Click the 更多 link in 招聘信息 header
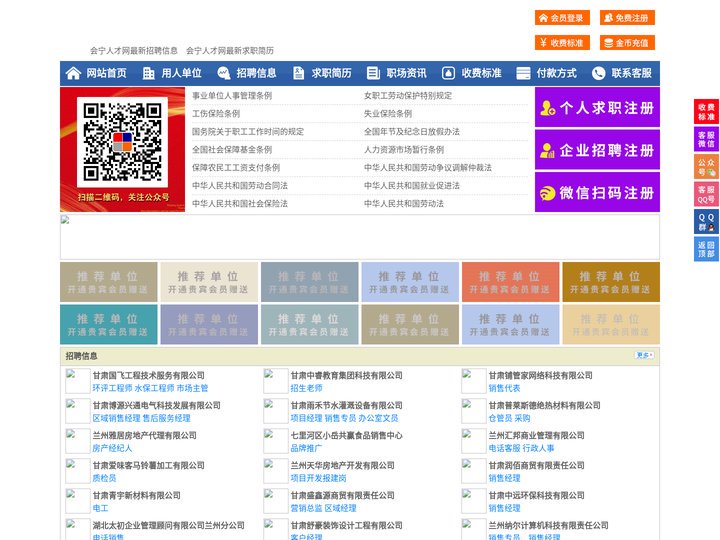Screen dimensions: 720x540 click(x=644, y=355)
